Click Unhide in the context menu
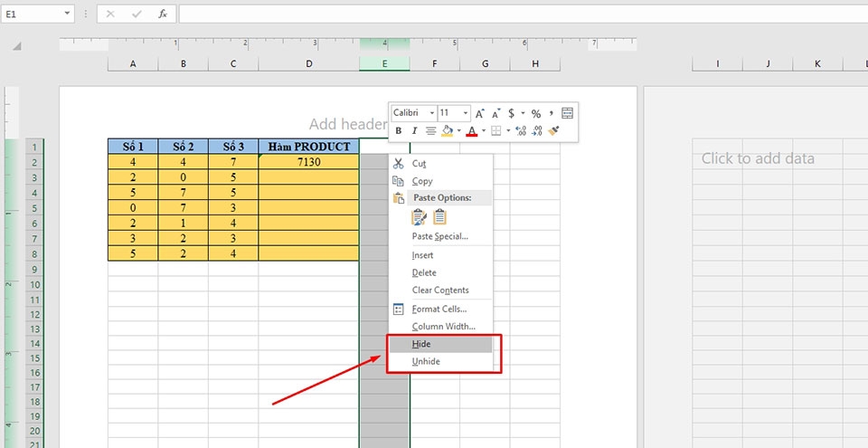The image size is (868, 448). tap(440, 361)
